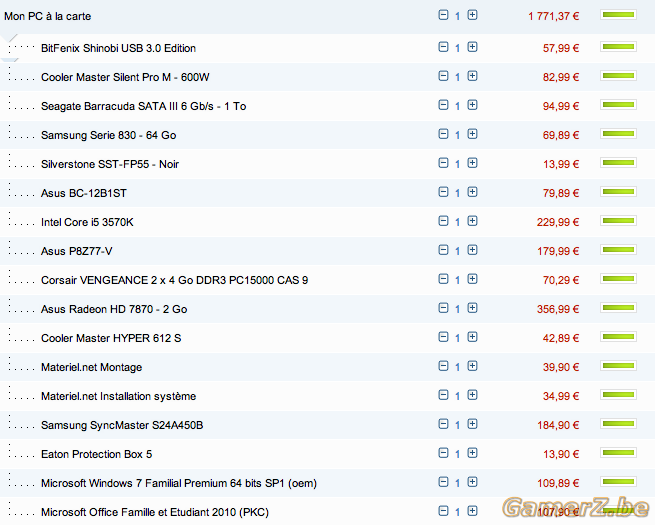This screenshot has height=525, width=655.
Task: Increase Materiel.net Montage quantity
Action: click(x=472, y=366)
